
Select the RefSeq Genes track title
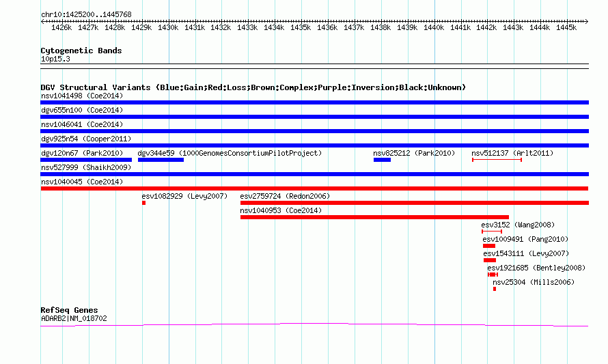click(x=70, y=310)
